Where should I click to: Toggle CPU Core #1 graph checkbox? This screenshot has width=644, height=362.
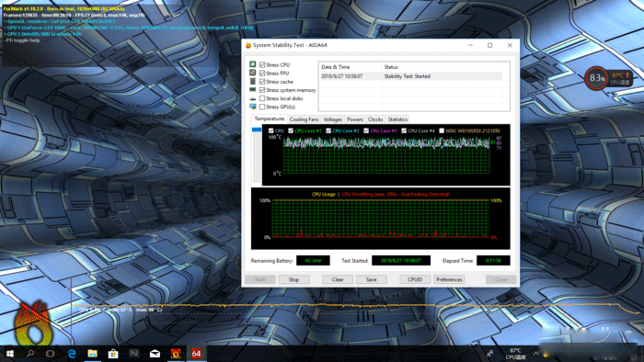click(x=291, y=130)
